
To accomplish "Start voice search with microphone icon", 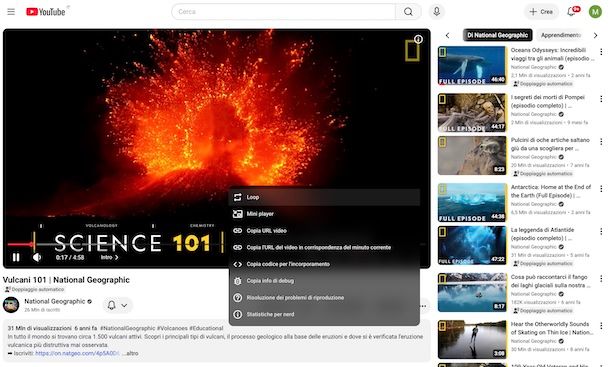I will 436,12.
